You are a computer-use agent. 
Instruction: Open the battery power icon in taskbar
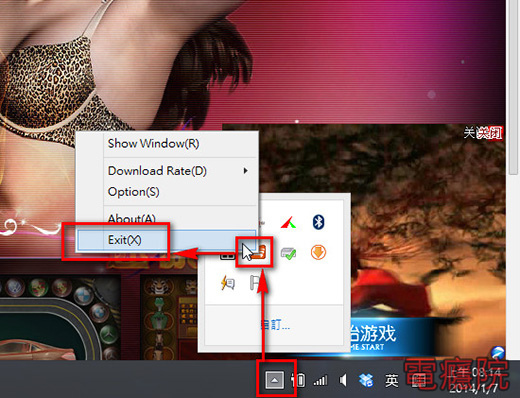[x=298, y=380]
